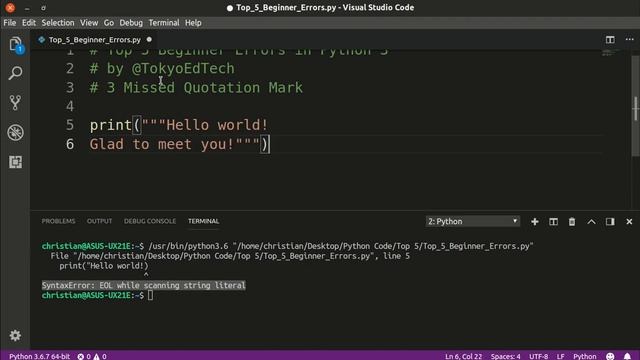This screenshot has width=640, height=360.
Task: Click the SyntaxError: EOL while scanning line
Action: (x=143, y=285)
